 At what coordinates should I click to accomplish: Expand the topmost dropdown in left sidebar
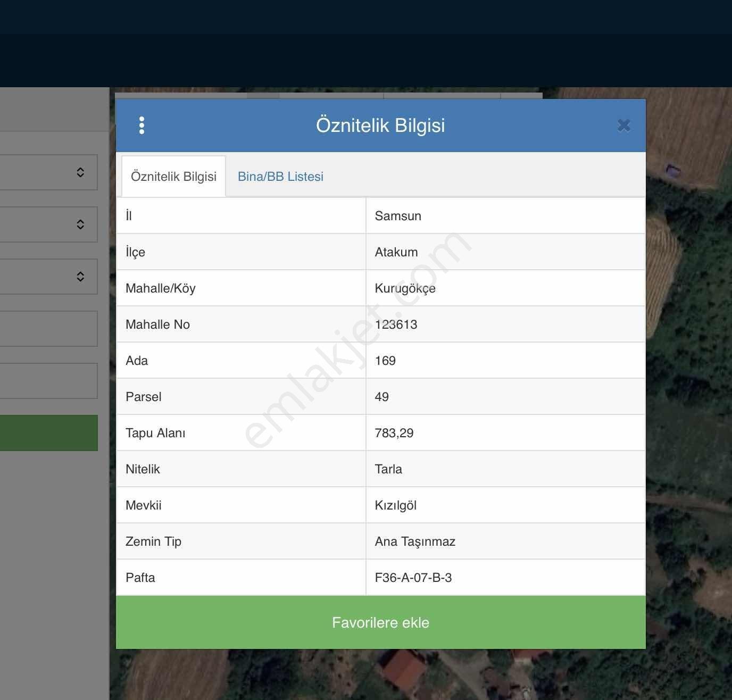(x=48, y=172)
